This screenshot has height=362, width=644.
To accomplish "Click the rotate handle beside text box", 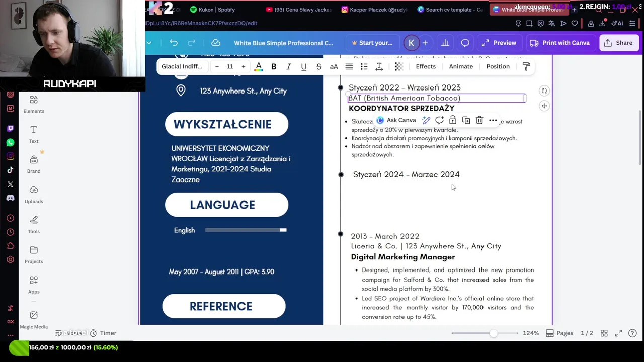I will click(x=544, y=91).
